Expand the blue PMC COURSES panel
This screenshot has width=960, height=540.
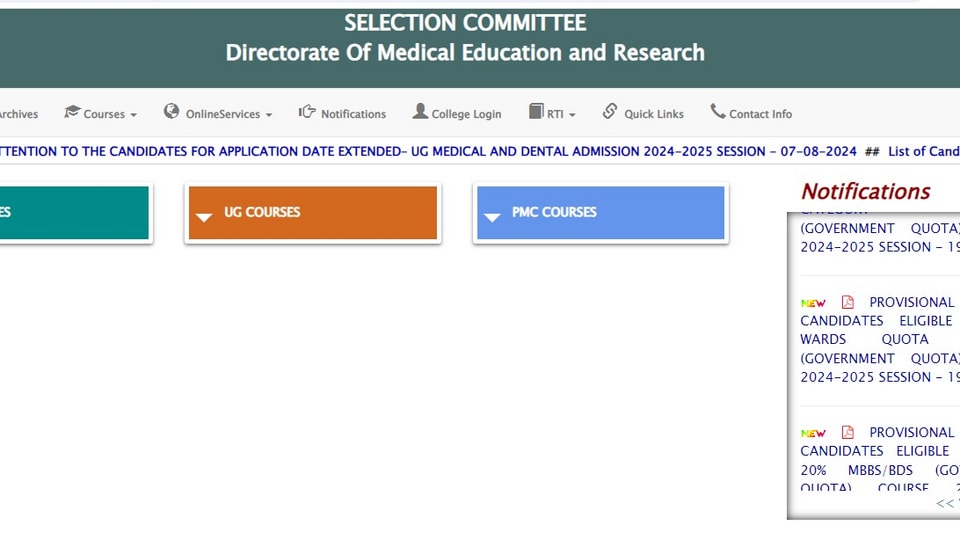click(x=601, y=212)
